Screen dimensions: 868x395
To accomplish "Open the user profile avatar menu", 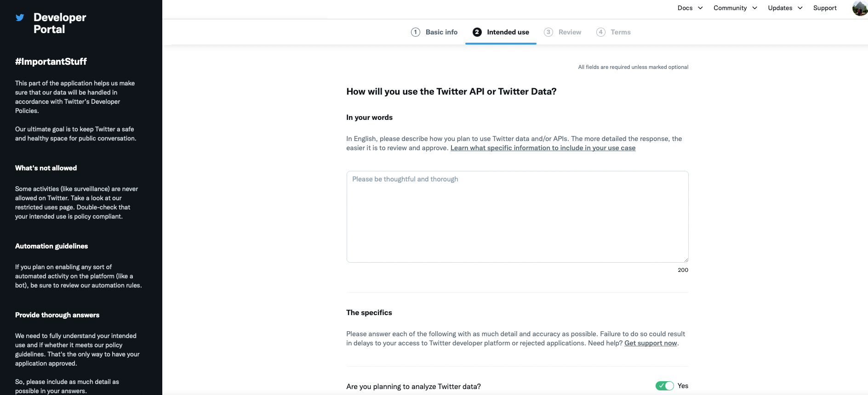I will 860,8.
